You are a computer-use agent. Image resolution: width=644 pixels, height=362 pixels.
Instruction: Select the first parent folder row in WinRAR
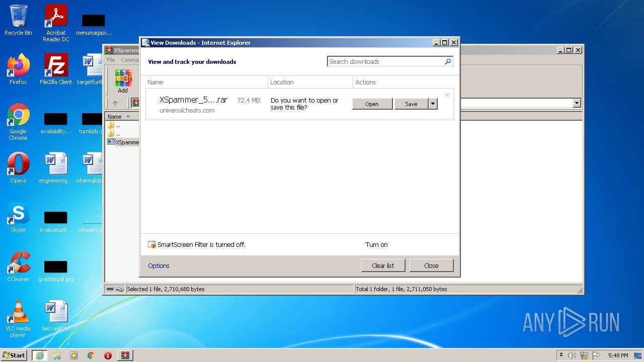122,125
